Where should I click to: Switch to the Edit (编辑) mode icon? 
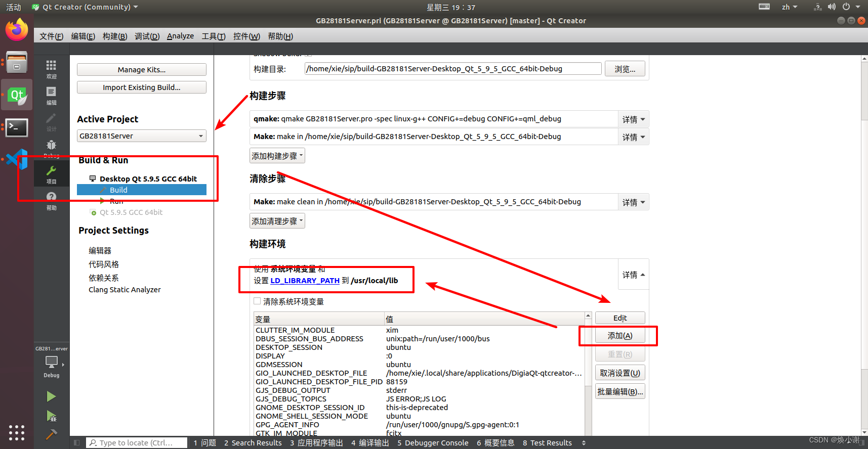pos(51,96)
